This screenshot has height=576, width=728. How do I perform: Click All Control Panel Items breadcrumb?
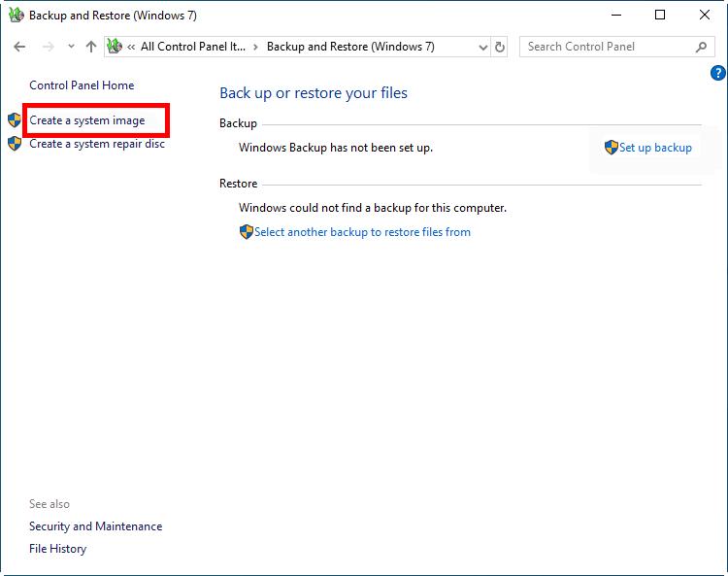[193, 47]
